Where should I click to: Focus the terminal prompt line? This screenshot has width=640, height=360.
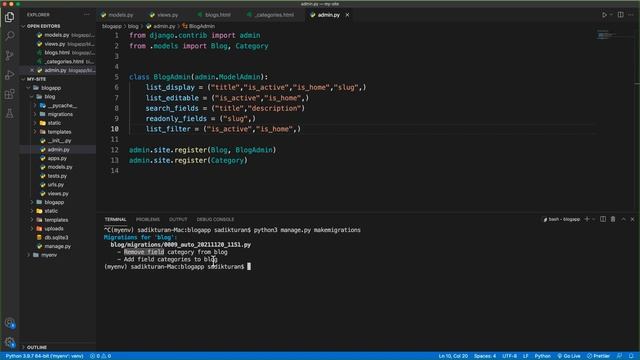coord(178,267)
